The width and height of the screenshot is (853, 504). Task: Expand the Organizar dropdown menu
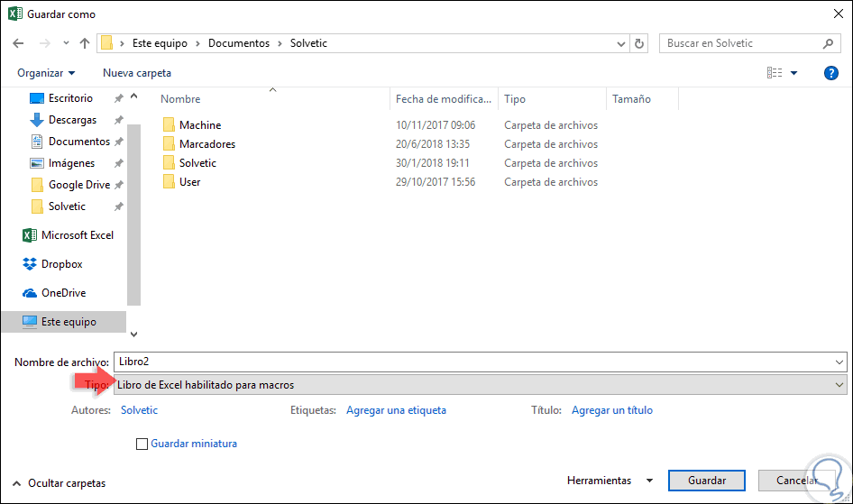46,73
